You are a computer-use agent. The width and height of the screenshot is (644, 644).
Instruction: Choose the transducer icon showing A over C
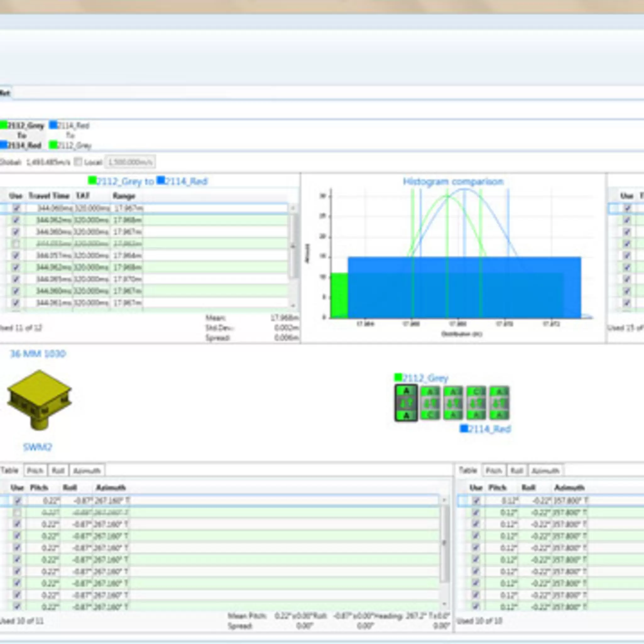tap(430, 403)
